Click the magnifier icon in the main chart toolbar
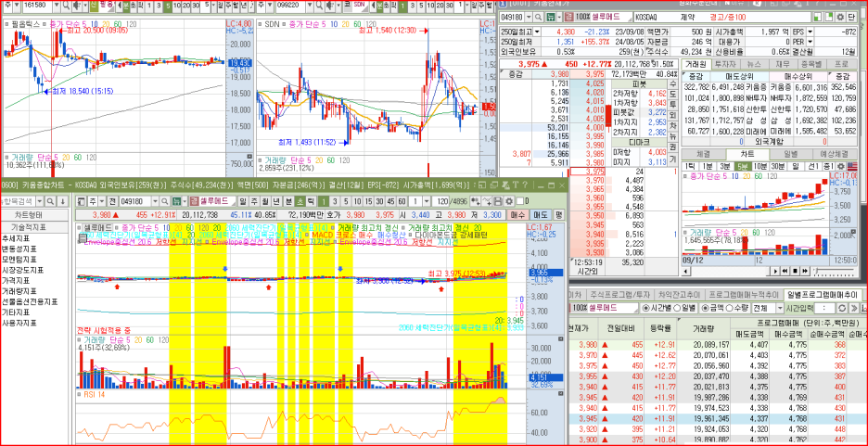Image resolution: width=868 pixels, height=446 pixels. [164, 201]
